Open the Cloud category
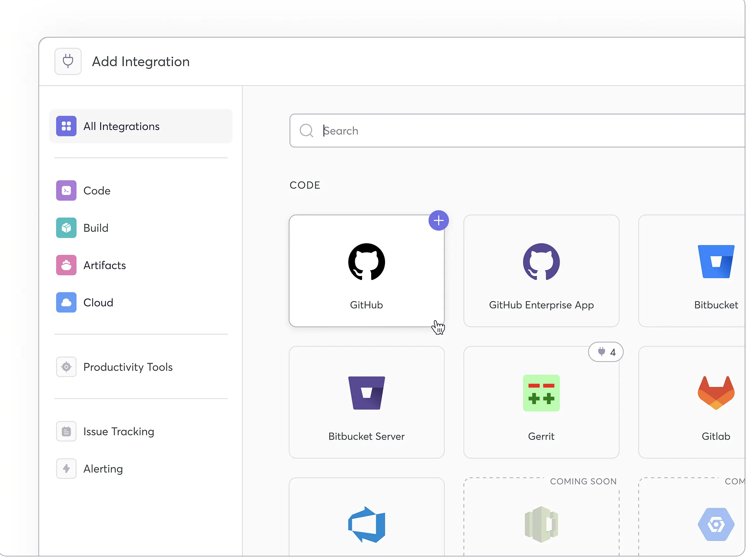This screenshot has width=746, height=560. pyautogui.click(x=98, y=302)
